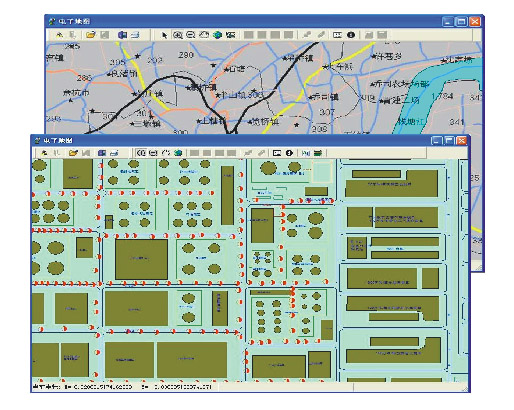Activate zoom-in magnifier in the regional map window toolbar
The height and width of the screenshot is (410, 514).
177,35
